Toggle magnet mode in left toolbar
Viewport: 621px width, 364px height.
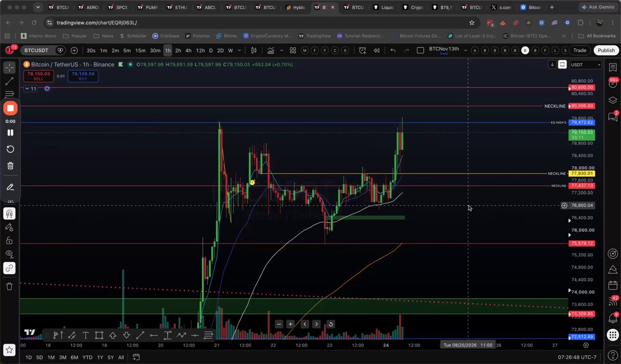tap(10, 213)
